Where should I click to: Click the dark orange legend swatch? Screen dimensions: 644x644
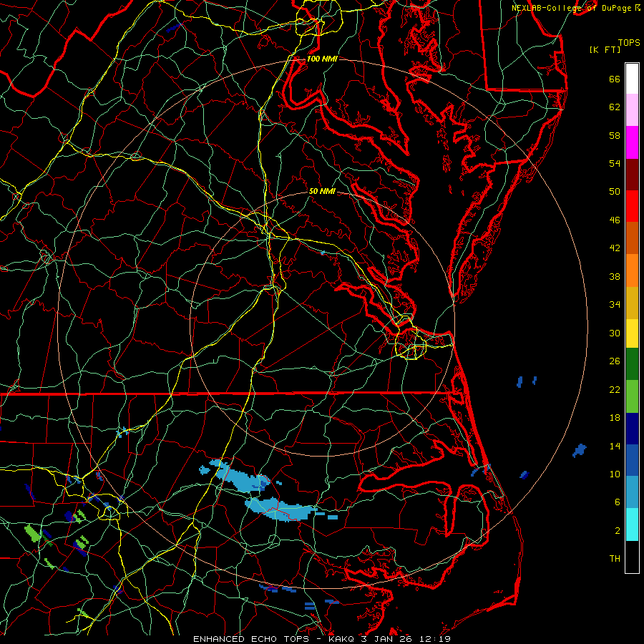click(x=632, y=238)
